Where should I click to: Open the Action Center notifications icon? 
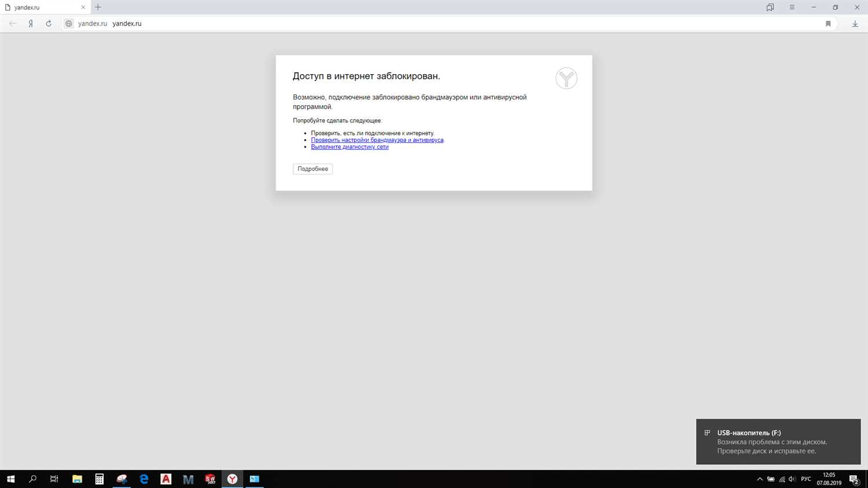coord(854,479)
